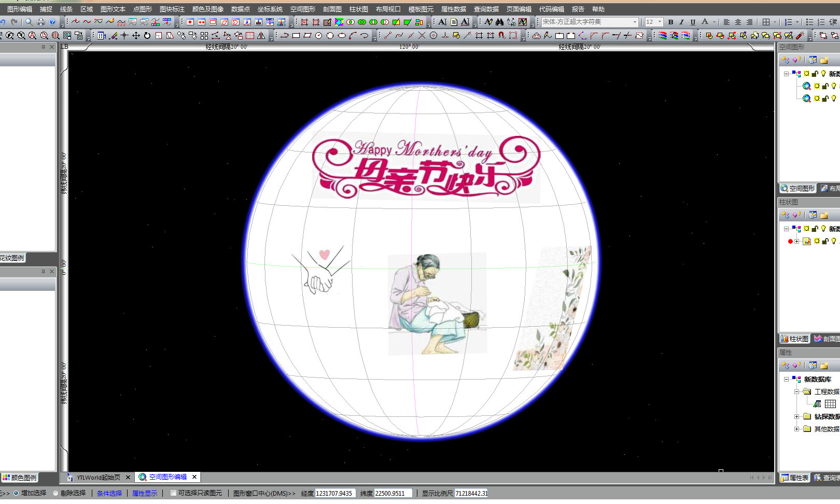Image resolution: width=840 pixels, height=504 pixels.
Task: Click the 经度 input field
Action: pyautogui.click(x=335, y=493)
